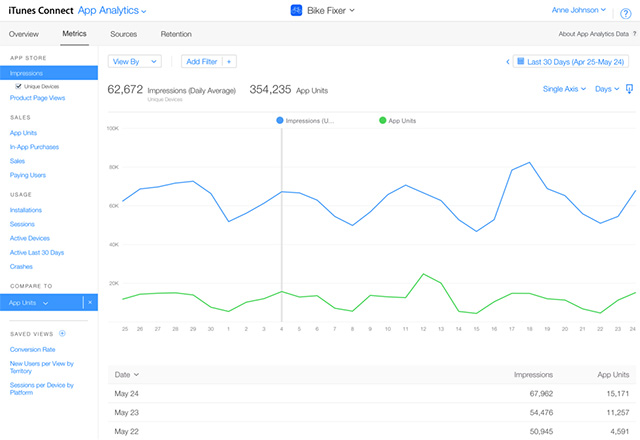The height and width of the screenshot is (440, 640).
Task: Go to previous date range arrow
Action: point(507,62)
